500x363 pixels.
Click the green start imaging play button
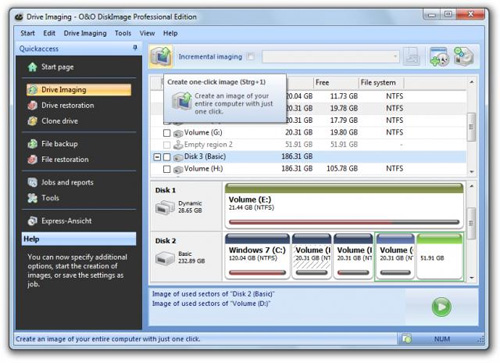pos(441,307)
